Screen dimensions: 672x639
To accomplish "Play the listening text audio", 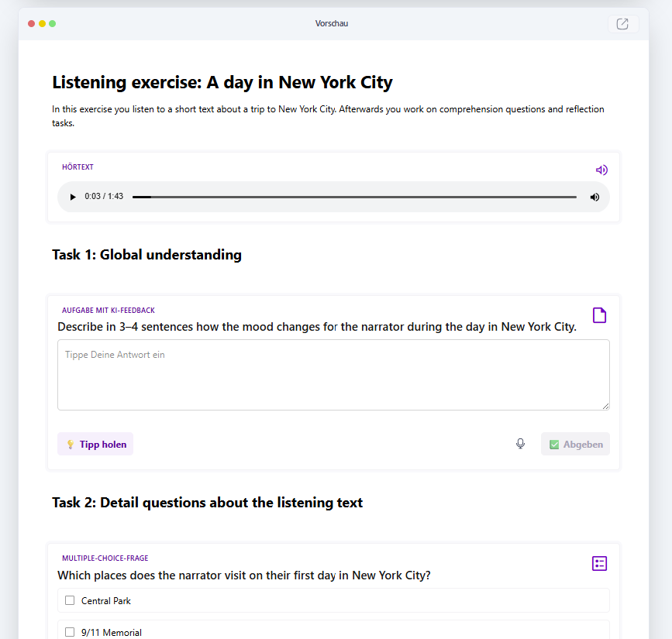I will click(x=73, y=197).
